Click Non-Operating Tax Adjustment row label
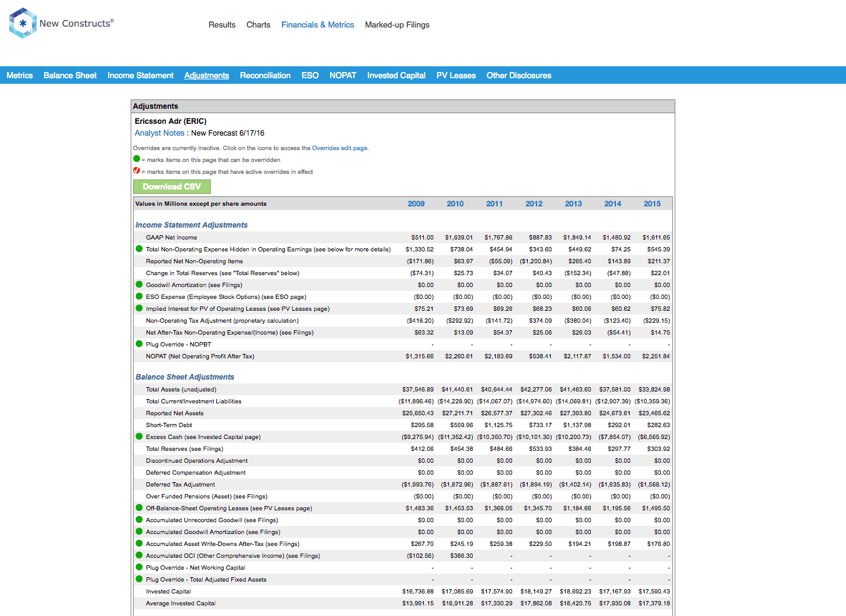This screenshot has width=846, height=616. click(x=222, y=321)
